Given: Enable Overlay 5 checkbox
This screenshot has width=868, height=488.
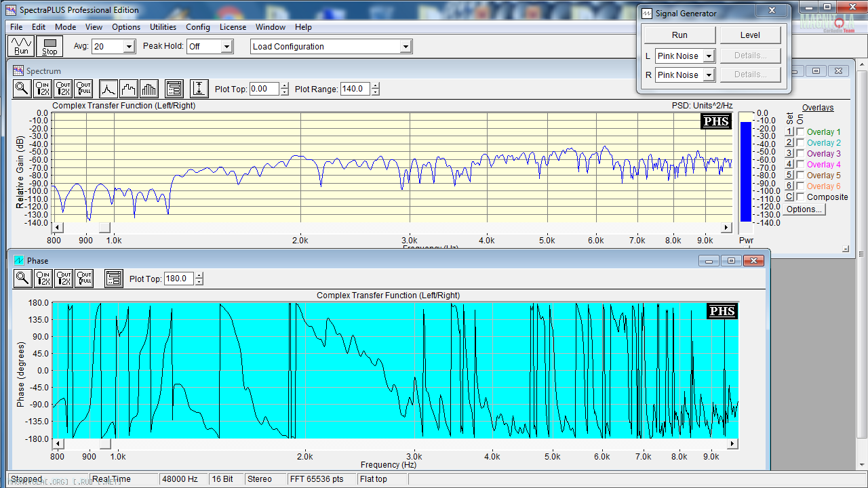Looking at the screenshot, I should (800, 176).
